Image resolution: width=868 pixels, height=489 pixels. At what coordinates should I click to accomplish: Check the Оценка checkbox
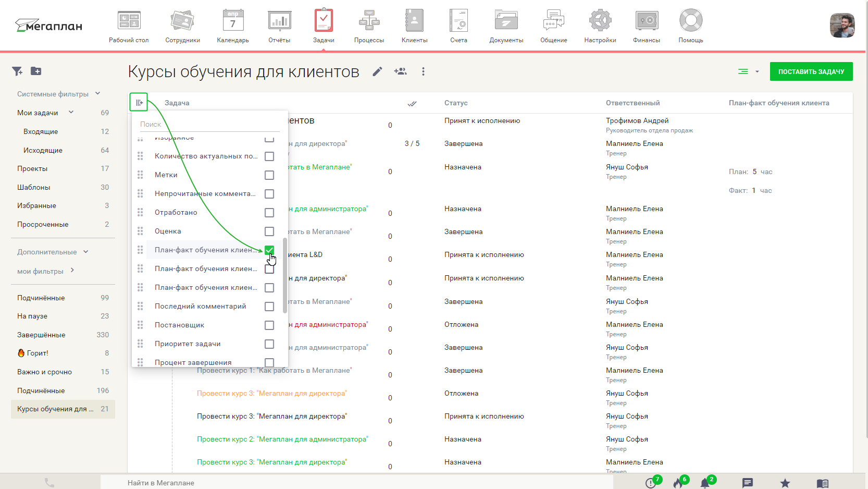click(269, 231)
